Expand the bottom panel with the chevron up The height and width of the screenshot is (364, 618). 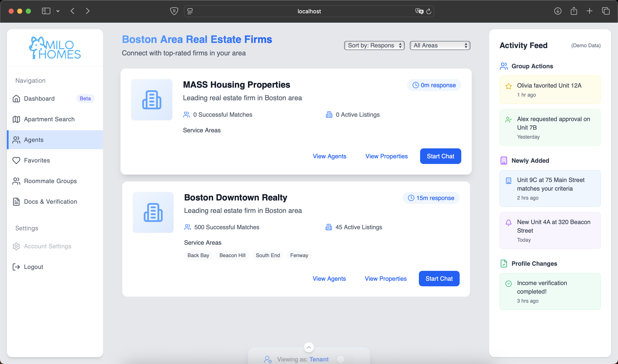(309, 347)
